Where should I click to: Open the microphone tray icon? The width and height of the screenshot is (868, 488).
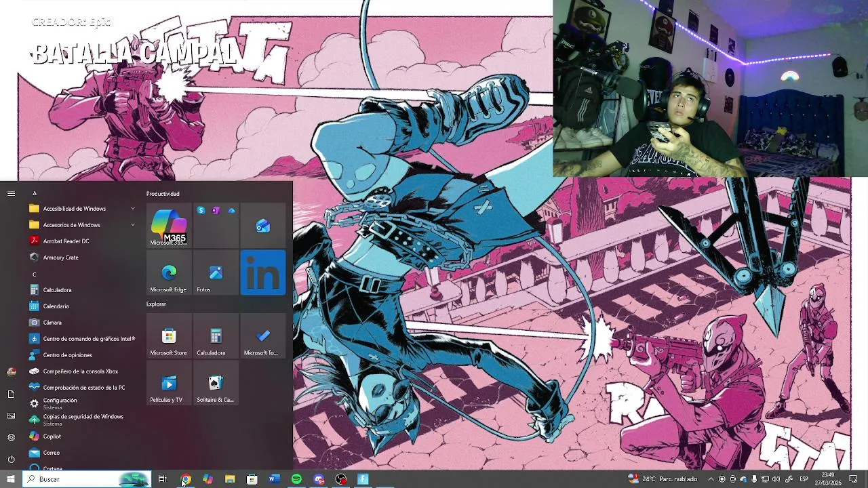(x=754, y=479)
